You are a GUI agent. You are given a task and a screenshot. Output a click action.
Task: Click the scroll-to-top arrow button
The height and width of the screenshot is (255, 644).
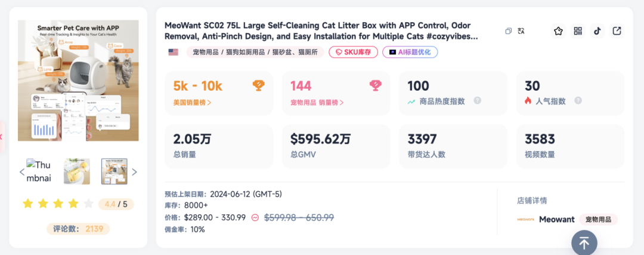[584, 242]
